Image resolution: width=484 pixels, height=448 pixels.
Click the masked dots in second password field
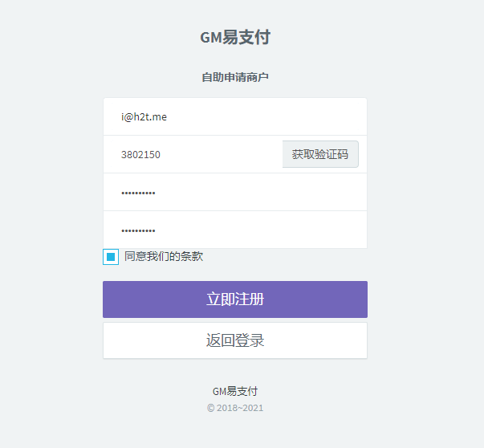[138, 230]
